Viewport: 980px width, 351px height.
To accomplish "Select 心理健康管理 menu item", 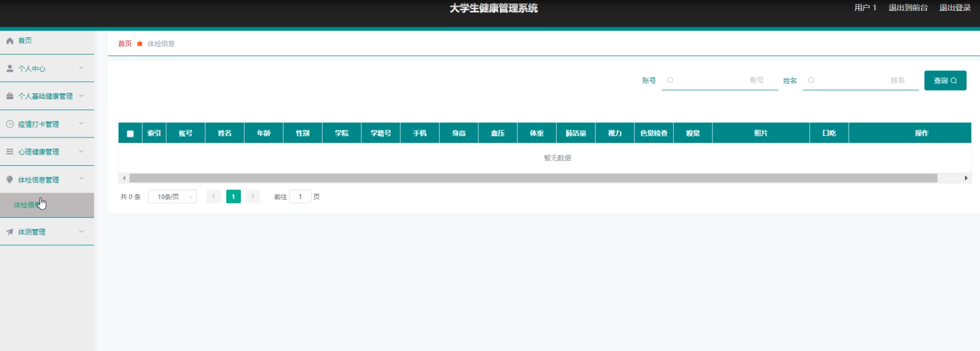I will [x=47, y=152].
